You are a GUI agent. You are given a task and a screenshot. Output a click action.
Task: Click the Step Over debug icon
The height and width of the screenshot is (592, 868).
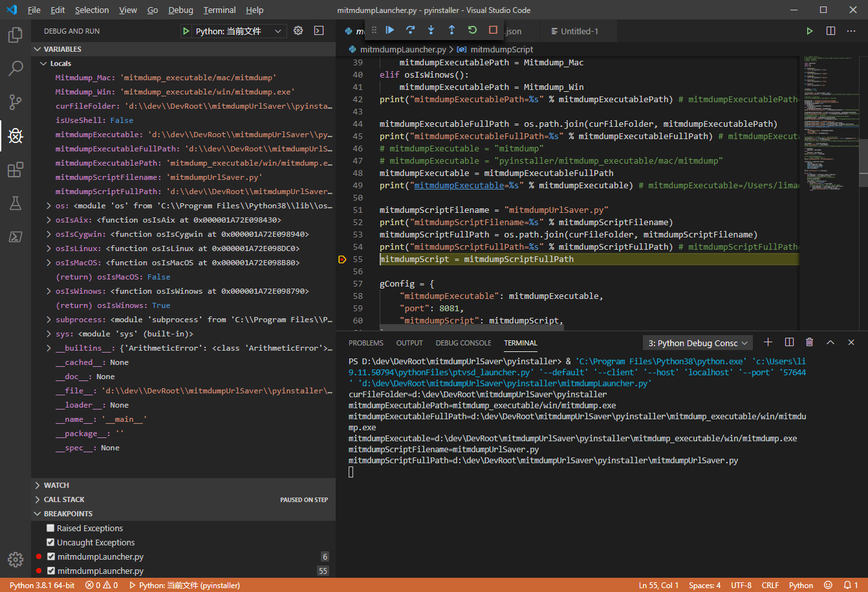(x=410, y=30)
